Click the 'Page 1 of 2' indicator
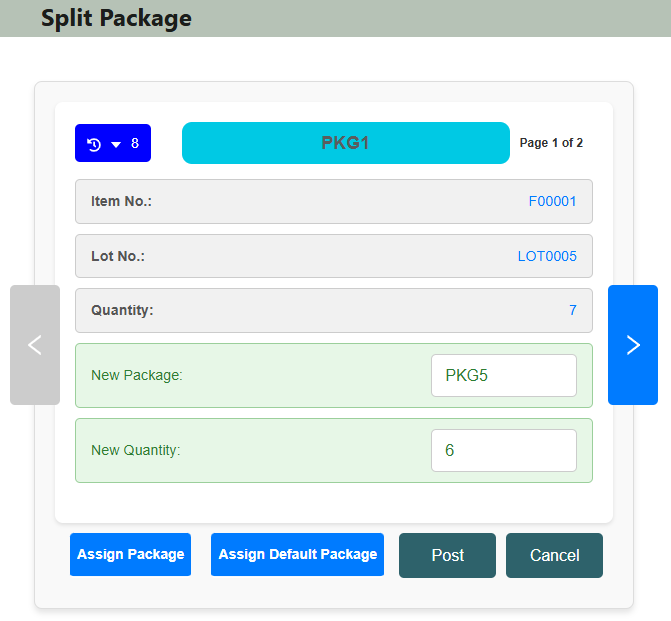 (x=551, y=143)
